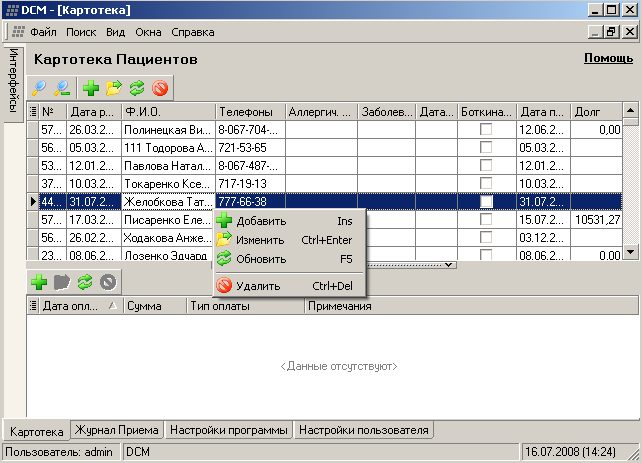Restore the inner Картотека child window
The width and height of the screenshot is (642, 463).
click(612, 32)
